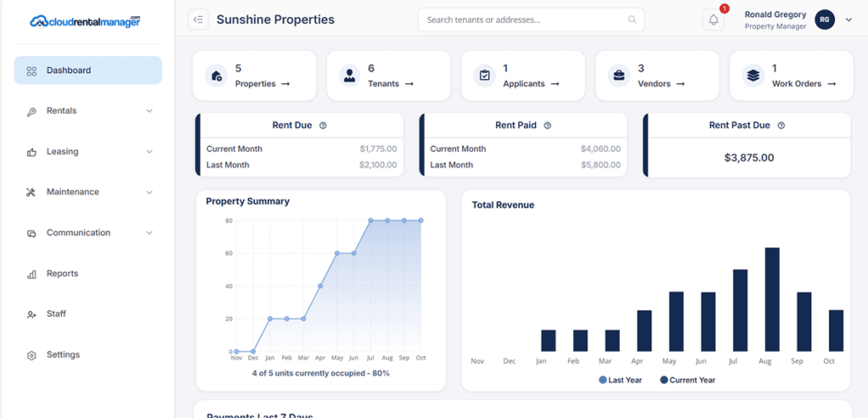Expand the Communication submenu chevron
The width and height of the screenshot is (868, 418).
pyautogui.click(x=149, y=233)
